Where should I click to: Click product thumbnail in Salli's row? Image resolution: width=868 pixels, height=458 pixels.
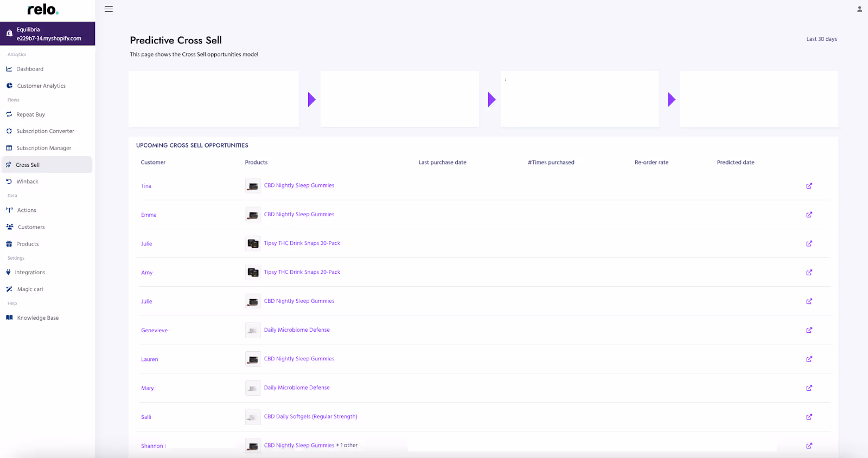click(253, 417)
